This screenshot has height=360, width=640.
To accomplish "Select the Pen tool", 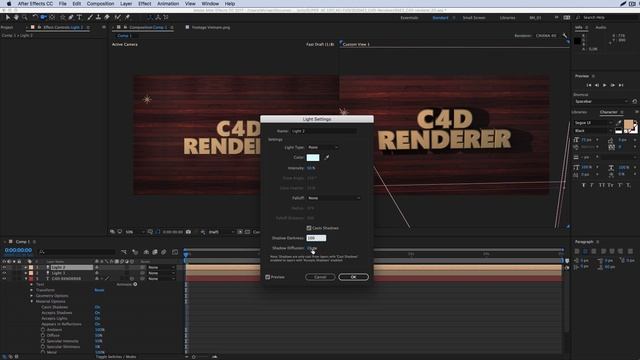I will click(71, 17).
